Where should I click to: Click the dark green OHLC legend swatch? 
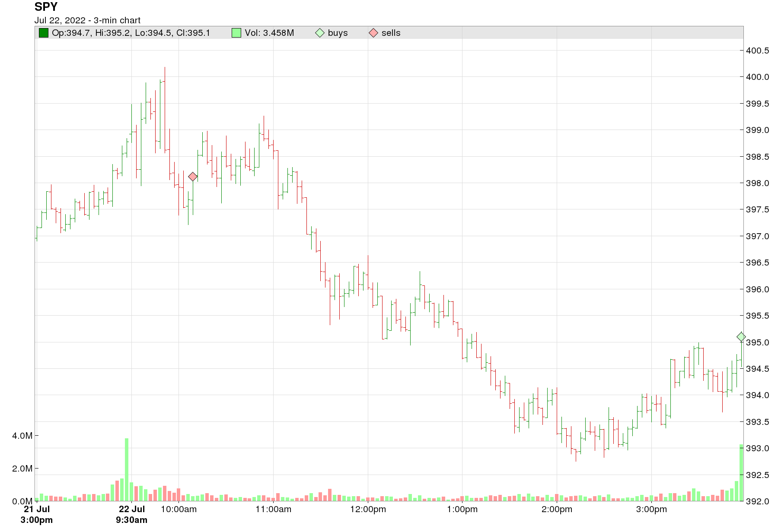pos(44,33)
